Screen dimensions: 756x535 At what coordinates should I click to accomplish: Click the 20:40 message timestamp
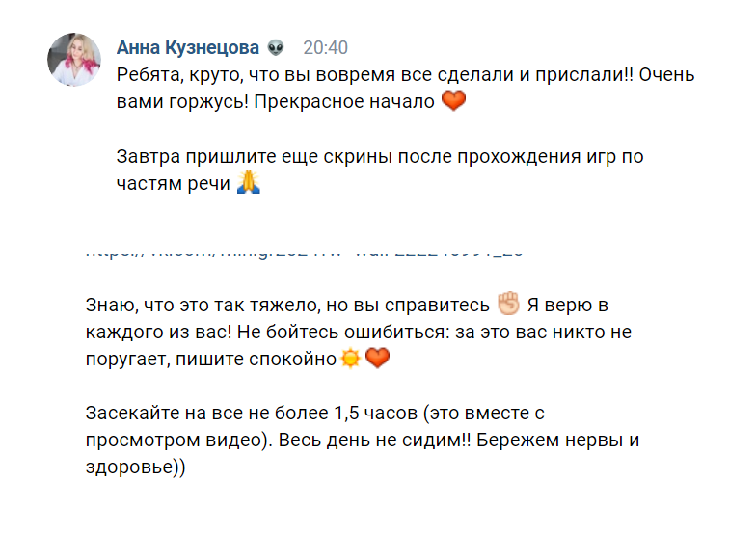pyautogui.click(x=325, y=47)
